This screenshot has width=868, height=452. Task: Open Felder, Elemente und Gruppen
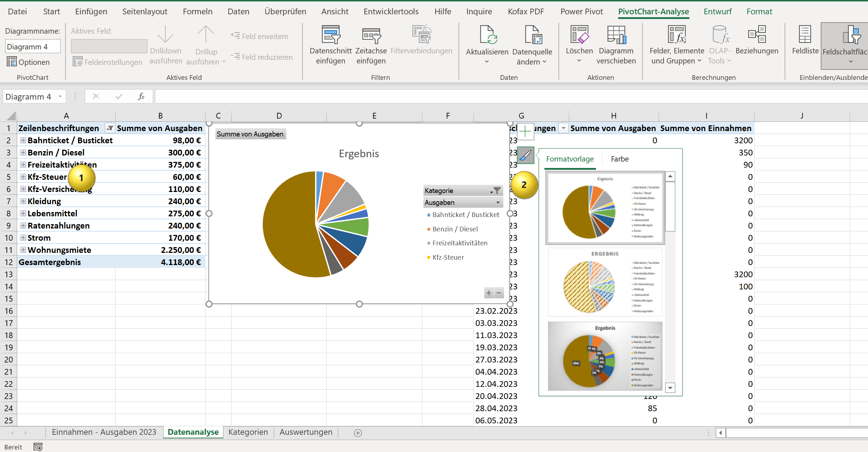point(677,45)
